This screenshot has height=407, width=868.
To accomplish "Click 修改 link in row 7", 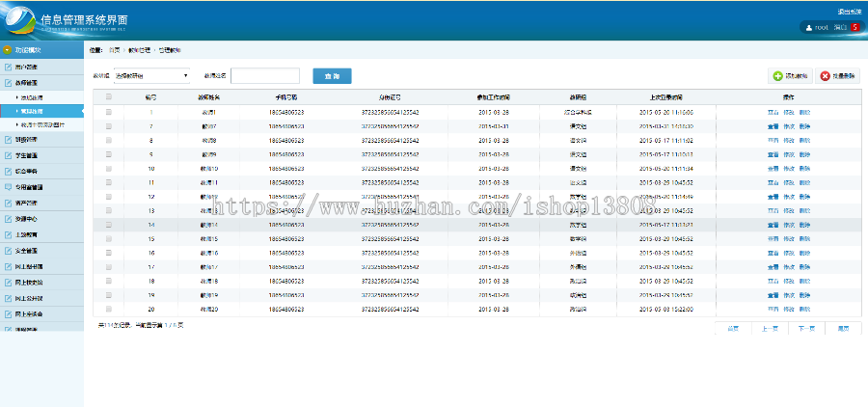I will [x=789, y=126].
